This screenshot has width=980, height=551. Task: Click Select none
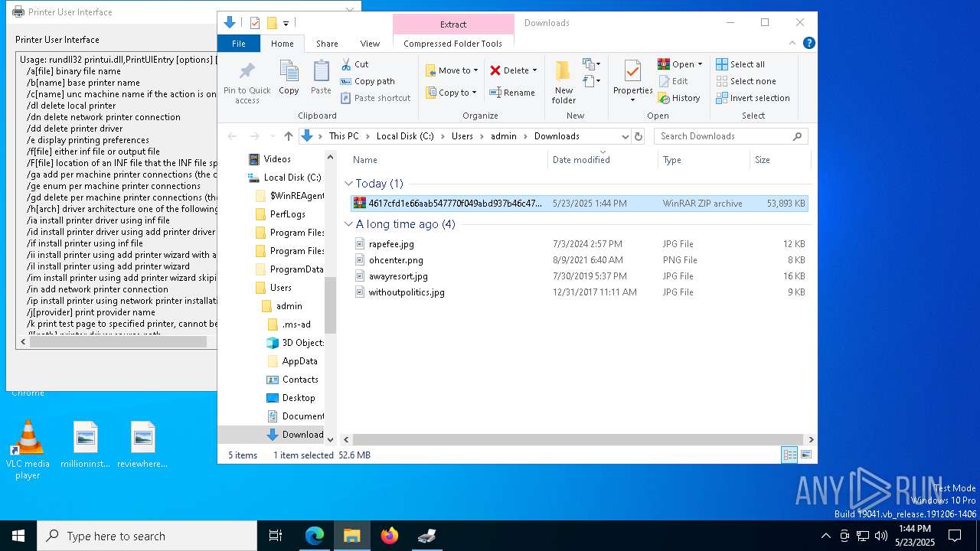tap(746, 81)
